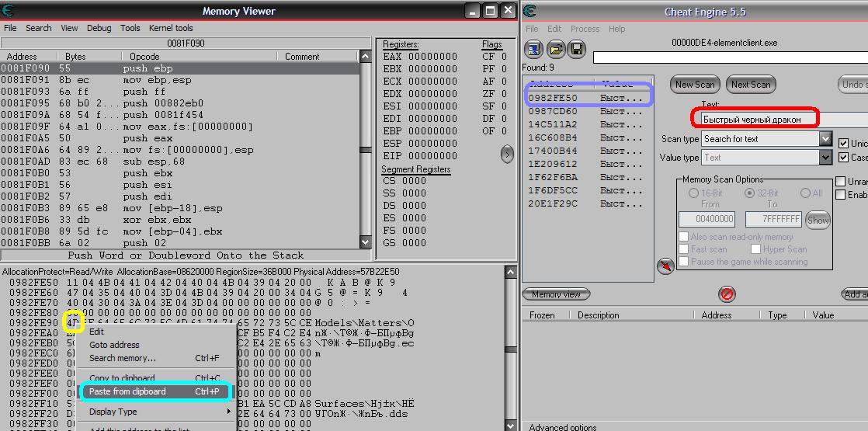Click the floppy disk save icon
This screenshot has width=868, height=431.
point(577,49)
